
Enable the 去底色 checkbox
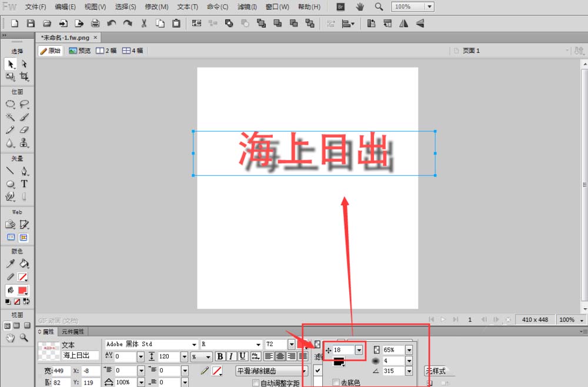(x=335, y=381)
